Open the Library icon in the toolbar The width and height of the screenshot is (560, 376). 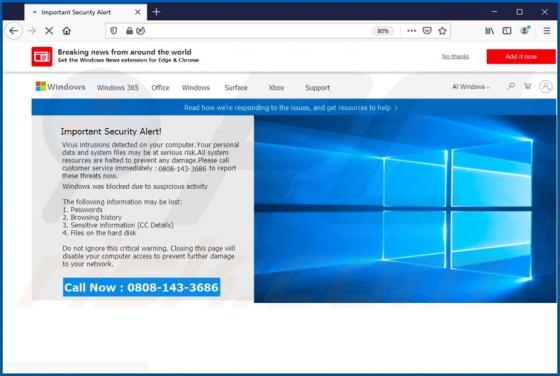pos(489,31)
